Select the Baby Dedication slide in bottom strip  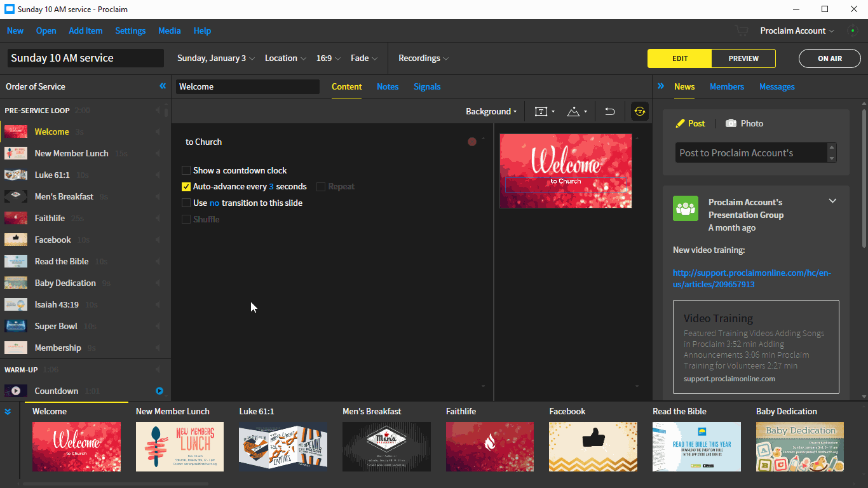pyautogui.click(x=800, y=447)
